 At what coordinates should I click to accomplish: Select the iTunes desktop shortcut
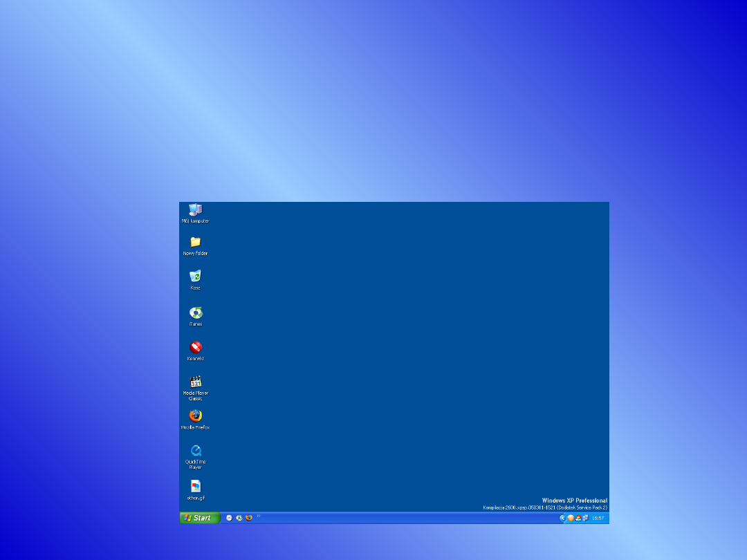(x=195, y=316)
